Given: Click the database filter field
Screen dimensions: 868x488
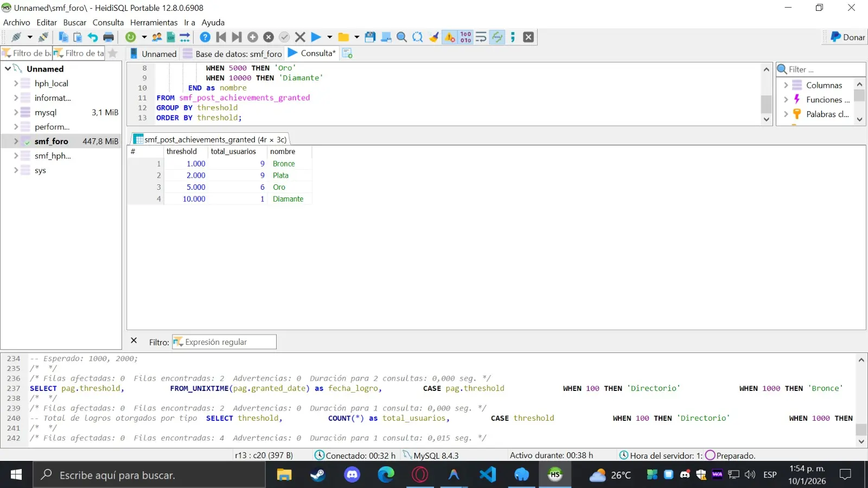Looking at the screenshot, I should pos(27,53).
